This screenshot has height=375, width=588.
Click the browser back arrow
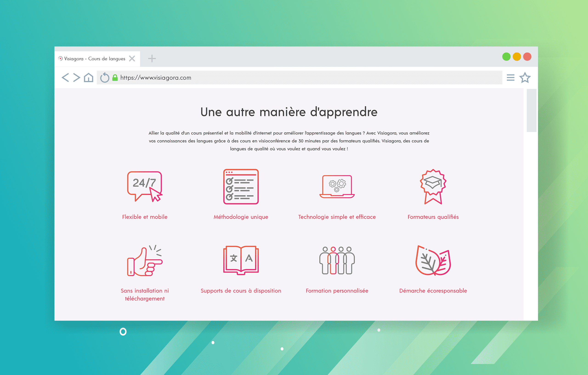tap(65, 78)
